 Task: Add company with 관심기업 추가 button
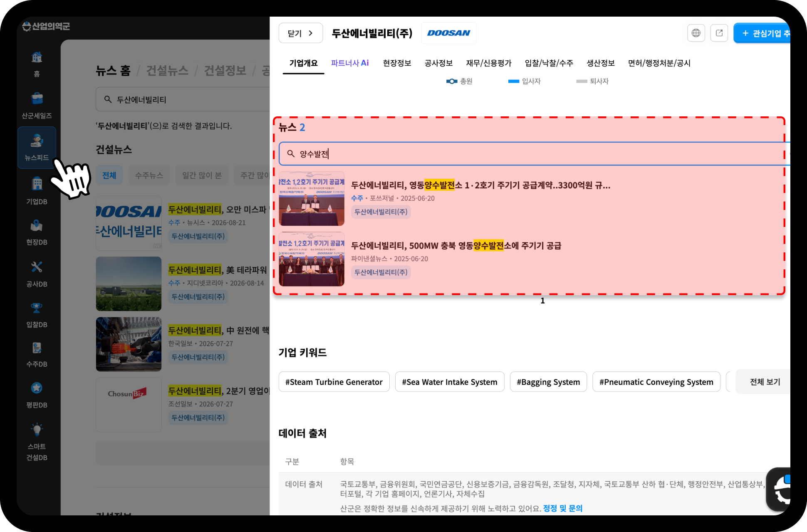tap(762, 33)
